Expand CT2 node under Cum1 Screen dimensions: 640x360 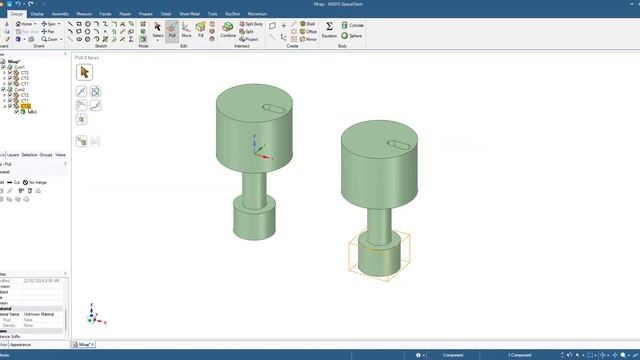pos(5,73)
